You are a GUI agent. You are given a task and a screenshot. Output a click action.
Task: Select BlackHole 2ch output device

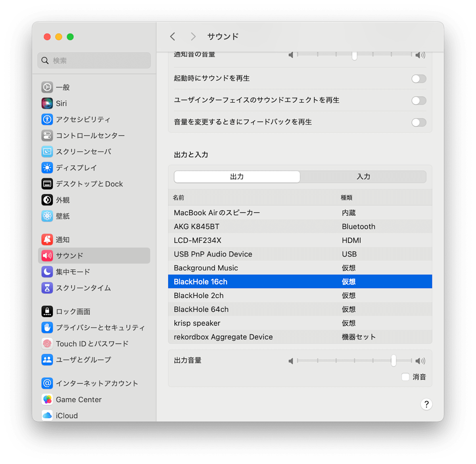click(300, 296)
